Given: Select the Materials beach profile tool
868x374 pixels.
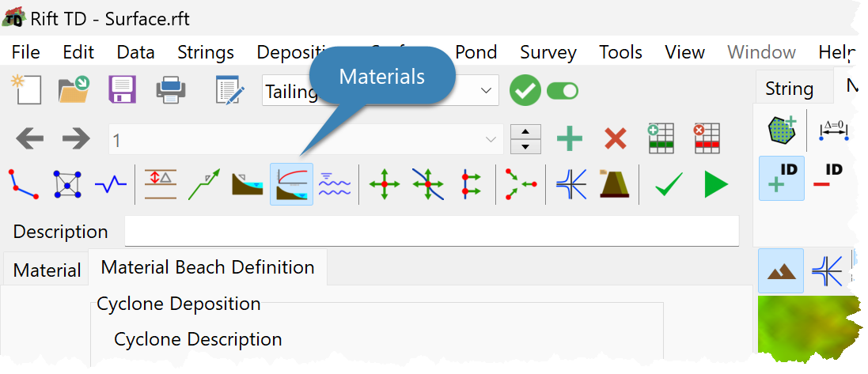Looking at the screenshot, I should [x=291, y=184].
